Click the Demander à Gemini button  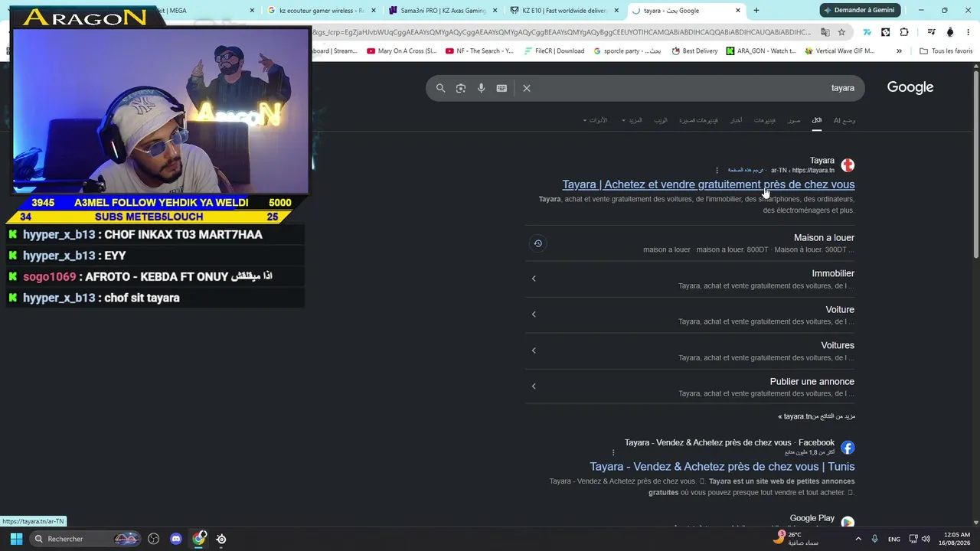tap(861, 11)
